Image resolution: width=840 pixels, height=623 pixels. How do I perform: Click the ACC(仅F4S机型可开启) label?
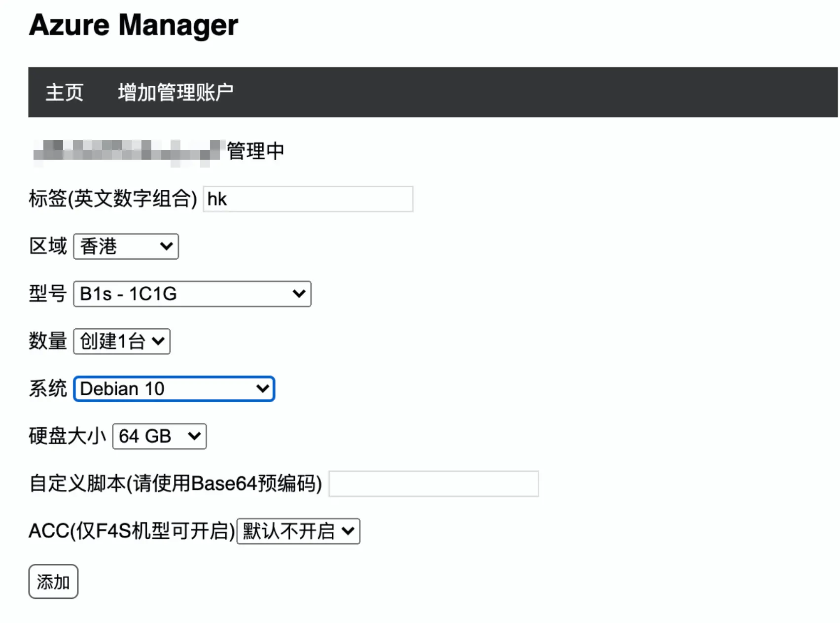click(x=132, y=531)
